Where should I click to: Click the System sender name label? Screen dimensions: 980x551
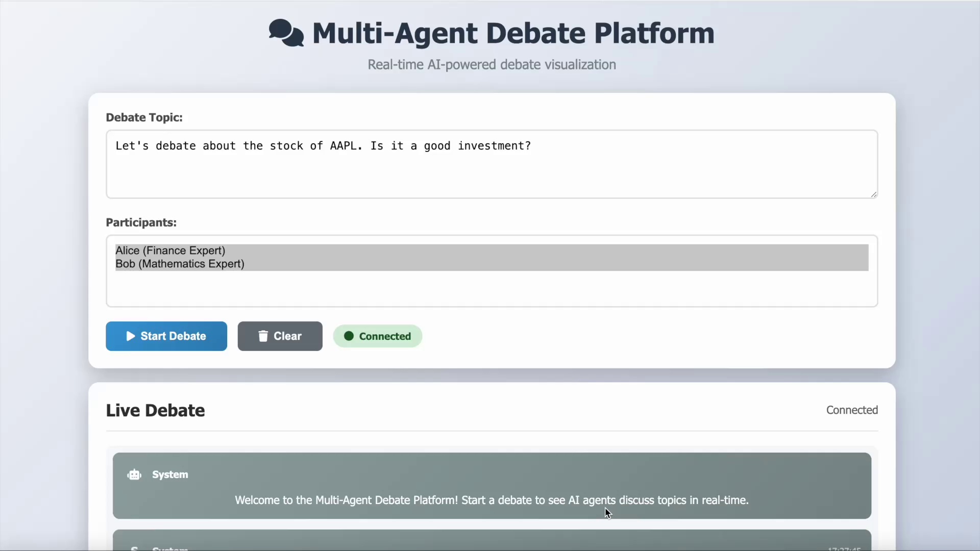pos(170,475)
